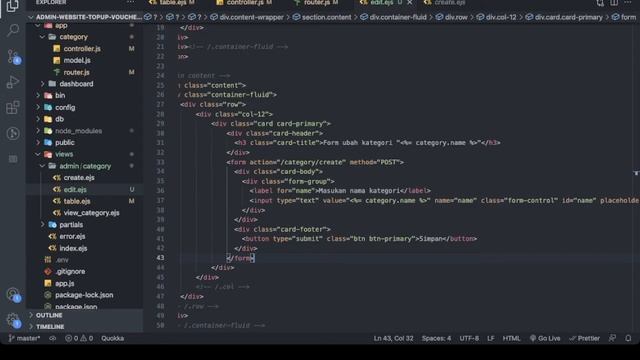Select the admin/category folder
This screenshot has height=360, width=640.
85,166
